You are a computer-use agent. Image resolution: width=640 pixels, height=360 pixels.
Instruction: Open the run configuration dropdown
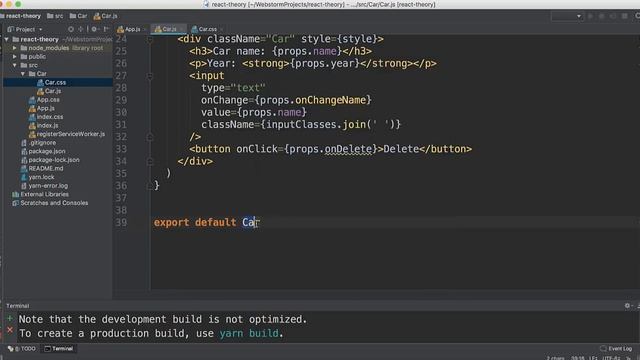coord(567,16)
